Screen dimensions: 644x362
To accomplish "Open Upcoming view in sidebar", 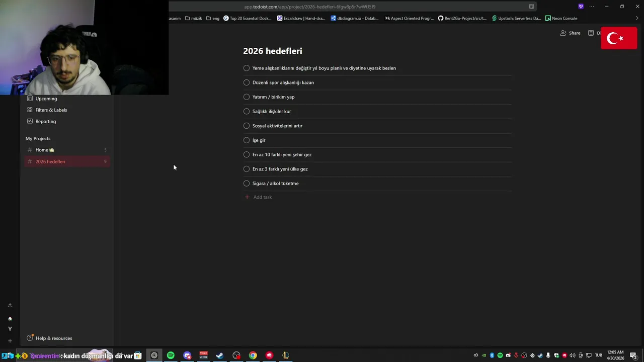I will click(66, 99).
